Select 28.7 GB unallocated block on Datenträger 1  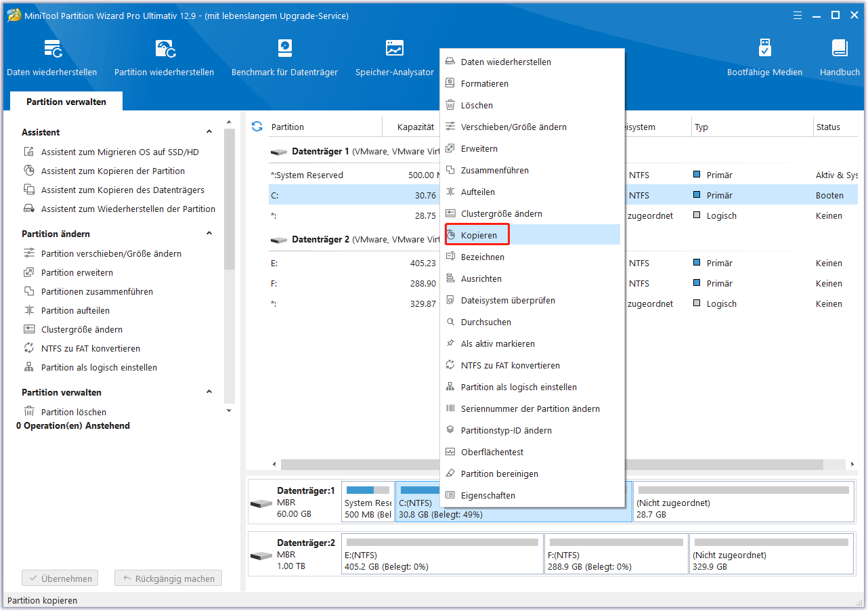pyautogui.click(x=743, y=502)
